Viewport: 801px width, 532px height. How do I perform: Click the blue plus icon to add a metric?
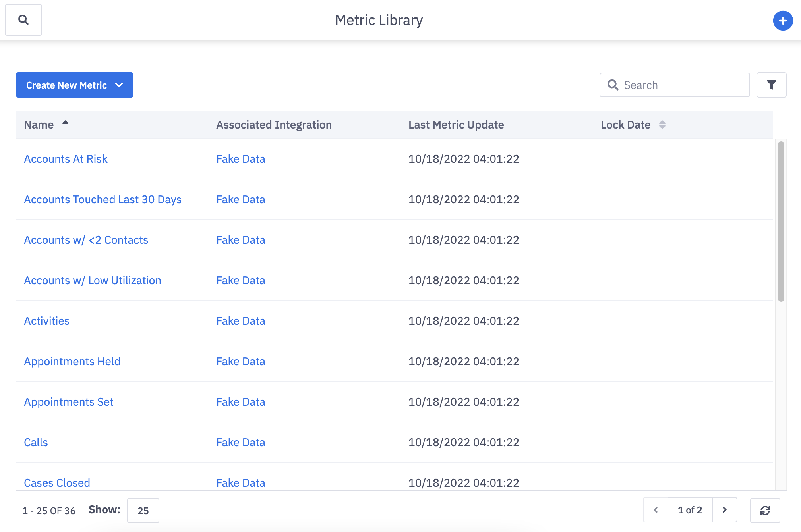coord(782,21)
